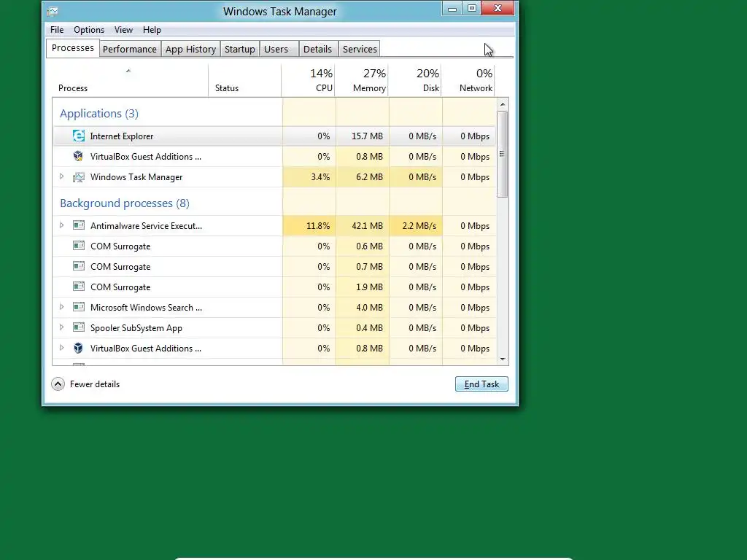
Task: Click the Windows Task Manager process icon
Action: pos(79,177)
